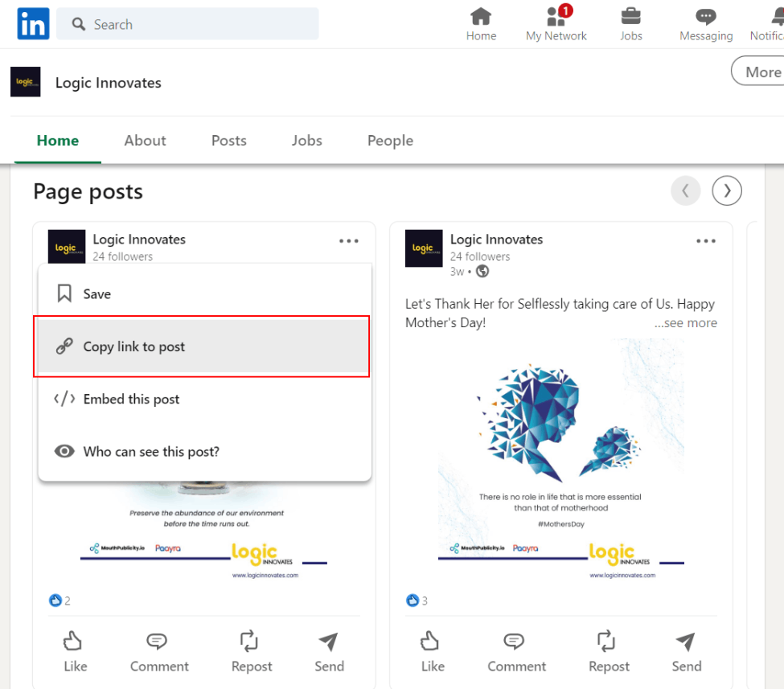The image size is (784, 689).
Task: Open My Network with notification badge
Action: click(556, 24)
